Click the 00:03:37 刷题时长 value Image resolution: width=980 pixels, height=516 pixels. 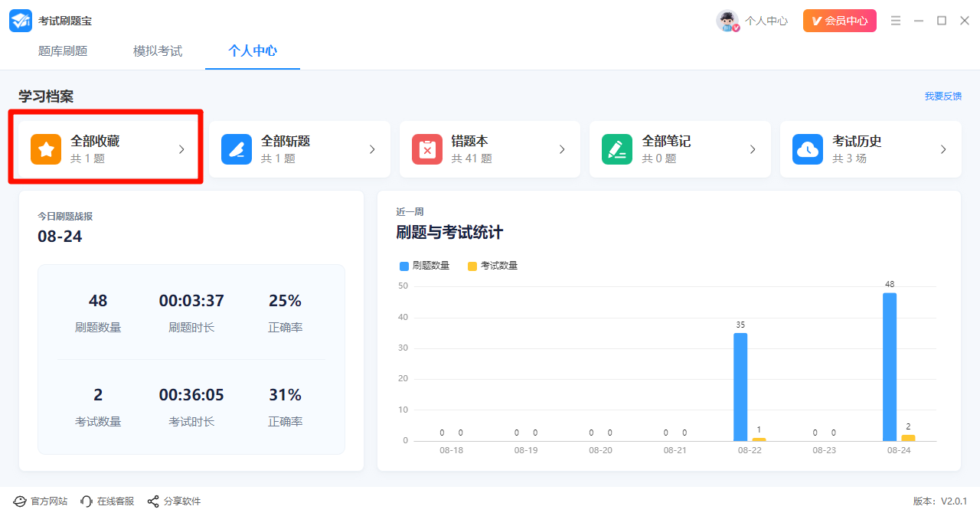(191, 301)
